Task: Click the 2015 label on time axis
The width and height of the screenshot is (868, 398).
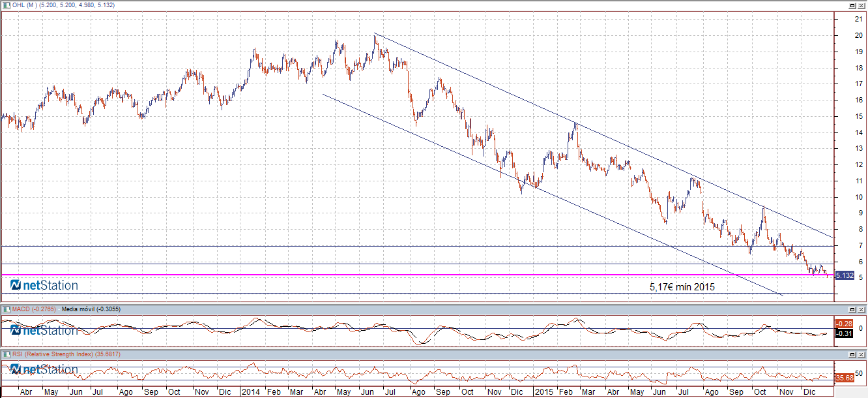Action: tap(543, 392)
